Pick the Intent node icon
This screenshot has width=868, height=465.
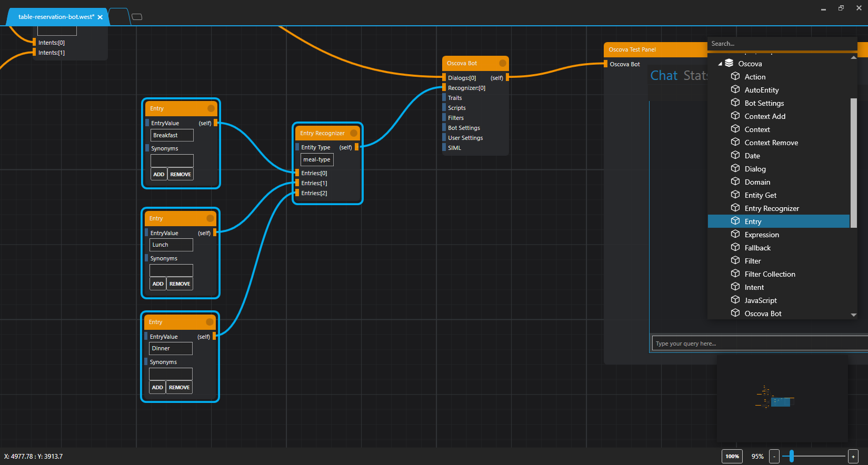pyautogui.click(x=735, y=287)
